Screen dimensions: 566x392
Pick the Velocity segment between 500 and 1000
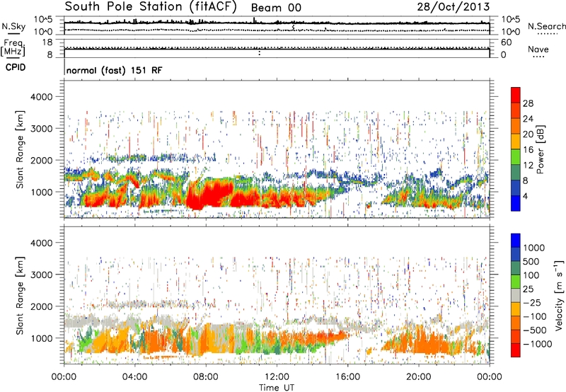(x=516, y=255)
